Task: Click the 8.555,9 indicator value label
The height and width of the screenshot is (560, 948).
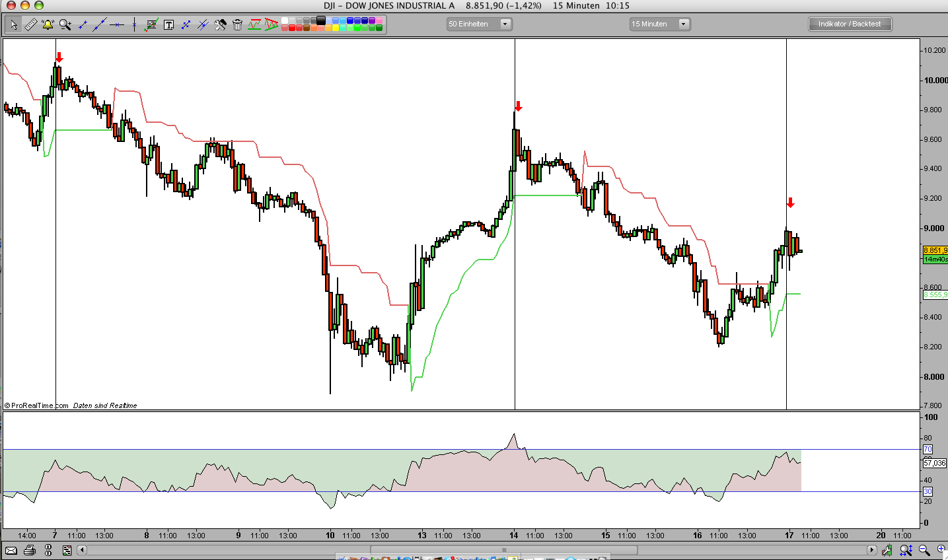Action: tap(935, 295)
